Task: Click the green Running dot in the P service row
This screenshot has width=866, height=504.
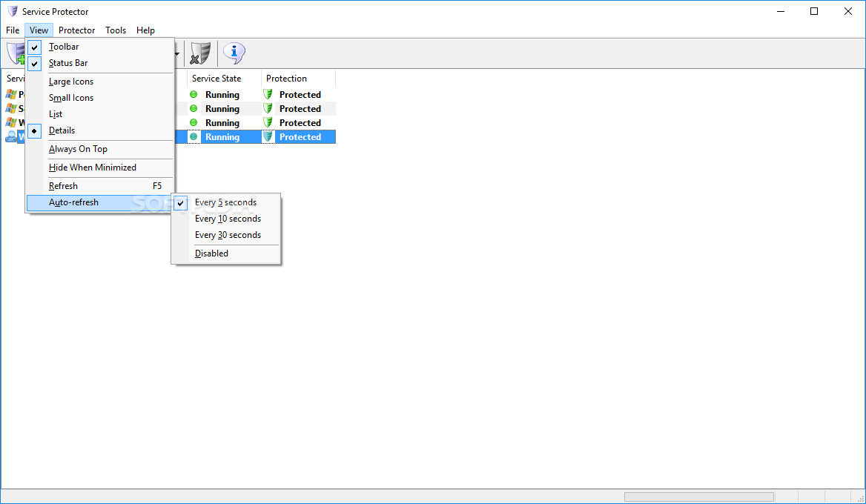Action: (194, 94)
